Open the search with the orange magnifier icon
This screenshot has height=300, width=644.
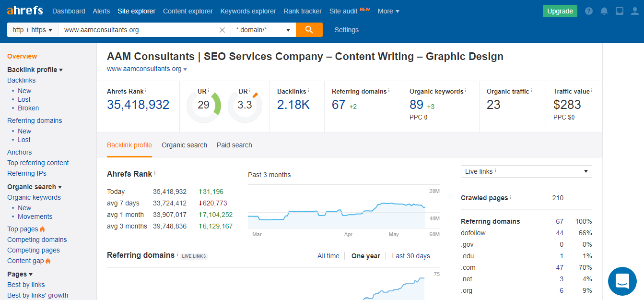309,29
